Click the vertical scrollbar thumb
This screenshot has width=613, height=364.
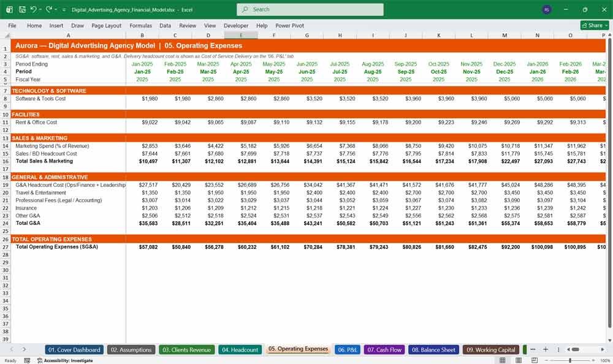click(x=609, y=183)
